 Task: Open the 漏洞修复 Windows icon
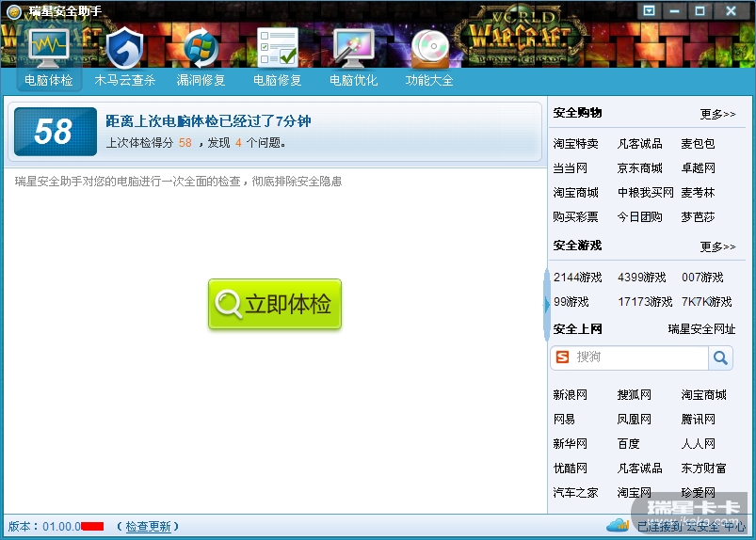[x=201, y=48]
